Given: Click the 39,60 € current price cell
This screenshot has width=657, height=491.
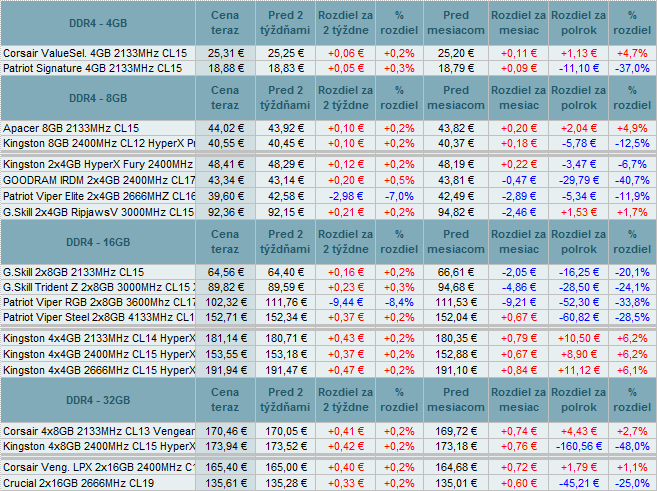Looking at the screenshot, I should 225,196.
